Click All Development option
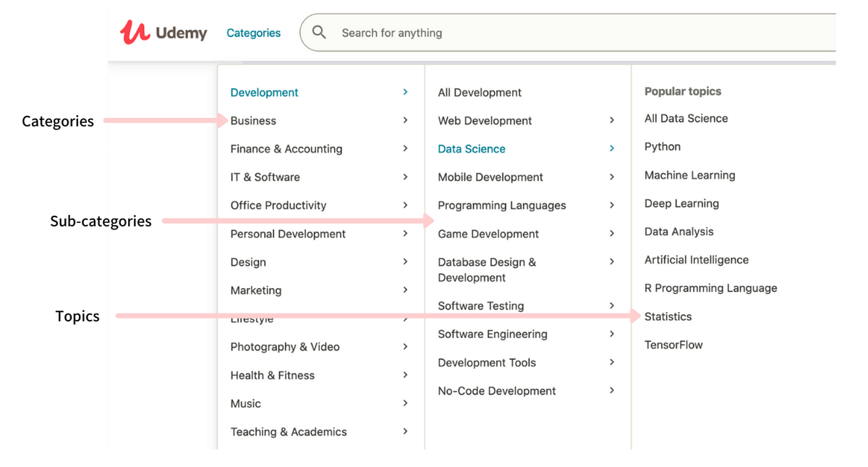Viewport: 868px width, 467px height. click(479, 92)
